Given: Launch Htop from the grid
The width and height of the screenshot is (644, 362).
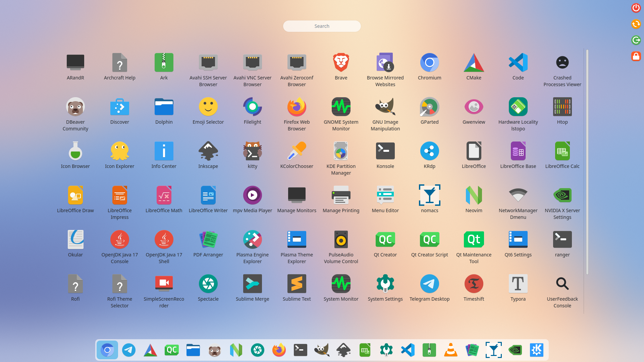Looking at the screenshot, I should [x=562, y=111].
